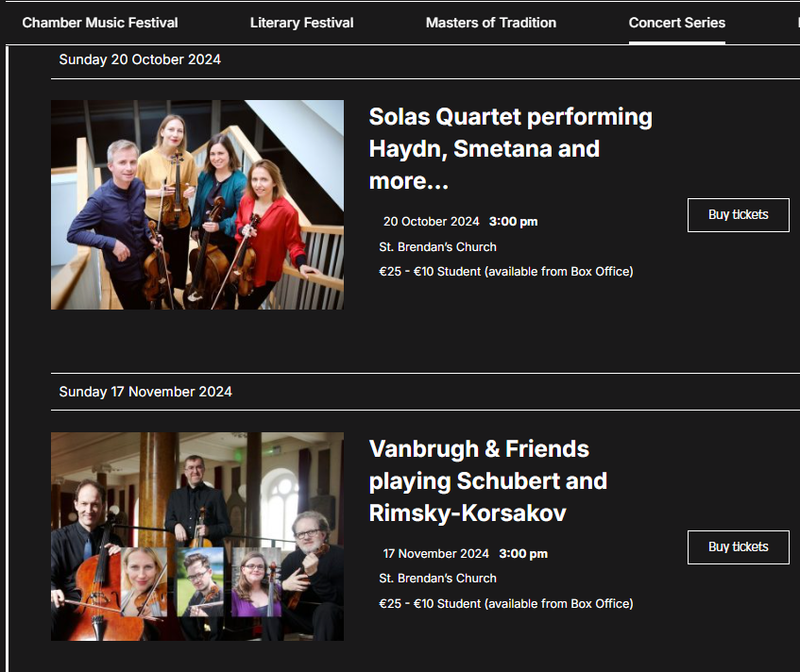800x672 pixels.
Task: Click the 3:00 pm time for Vanbrugh & Friends
Action: pos(523,554)
